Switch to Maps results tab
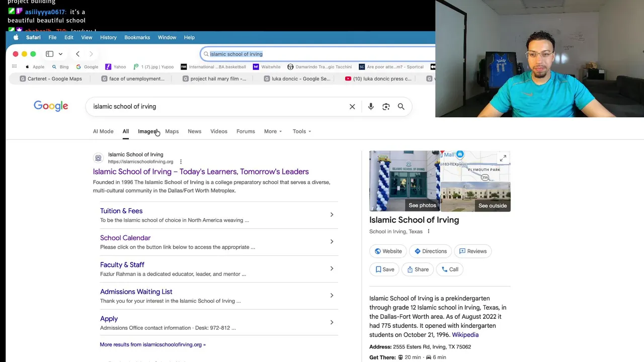 pos(172,131)
